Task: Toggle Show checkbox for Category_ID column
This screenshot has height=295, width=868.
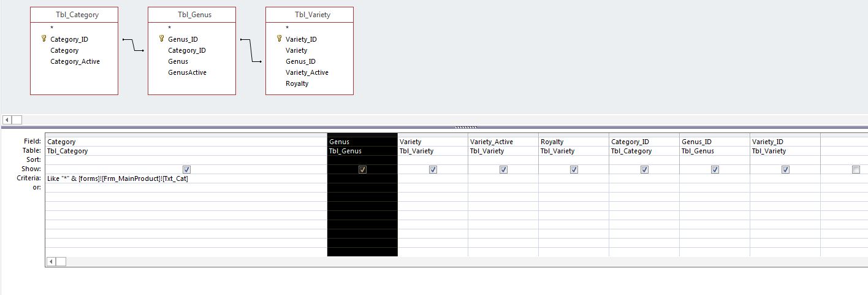Action: pyautogui.click(x=644, y=169)
